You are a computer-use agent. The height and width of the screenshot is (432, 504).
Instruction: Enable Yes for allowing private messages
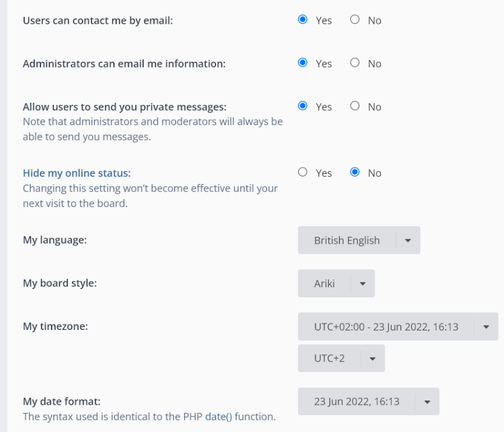point(303,106)
